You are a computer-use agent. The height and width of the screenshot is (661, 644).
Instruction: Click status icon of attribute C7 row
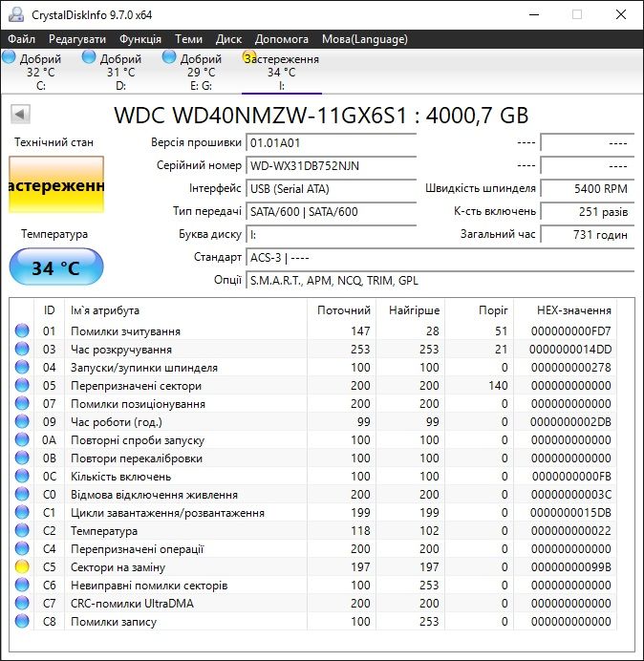[22, 604]
